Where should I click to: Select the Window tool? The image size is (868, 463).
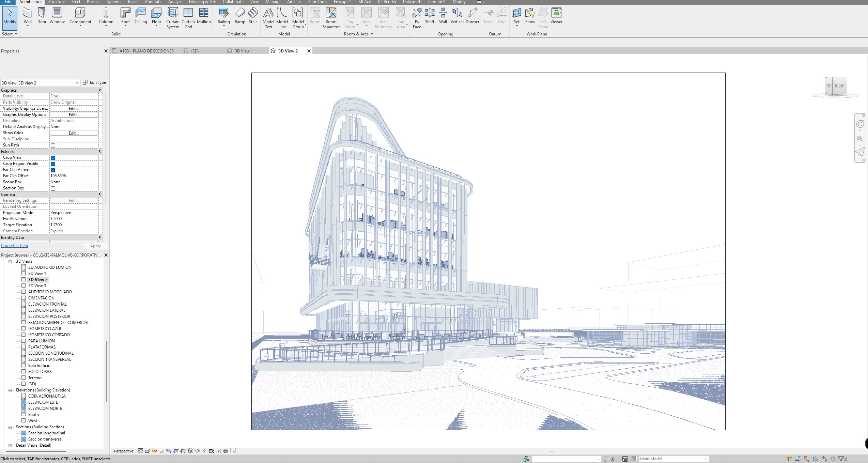[x=57, y=16]
